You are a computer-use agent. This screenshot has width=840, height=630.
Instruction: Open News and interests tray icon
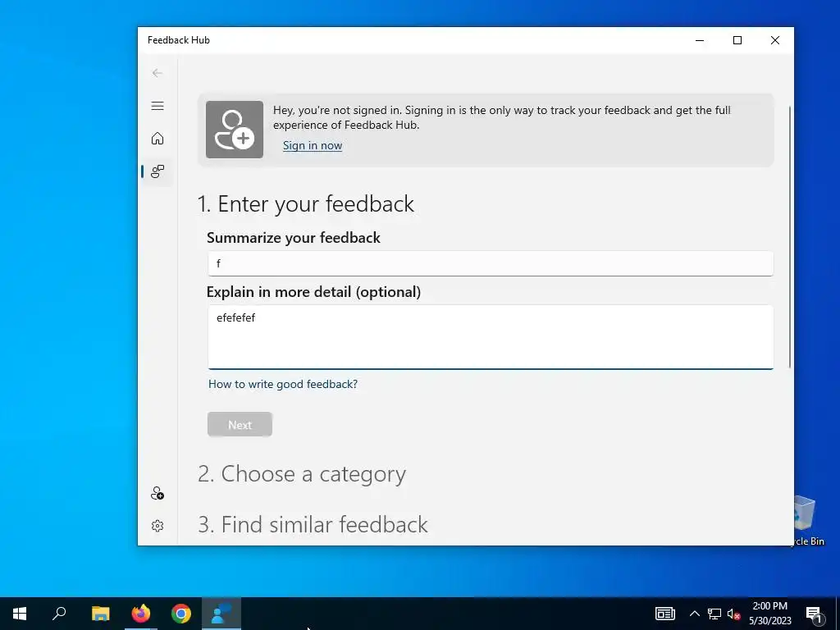point(664,614)
